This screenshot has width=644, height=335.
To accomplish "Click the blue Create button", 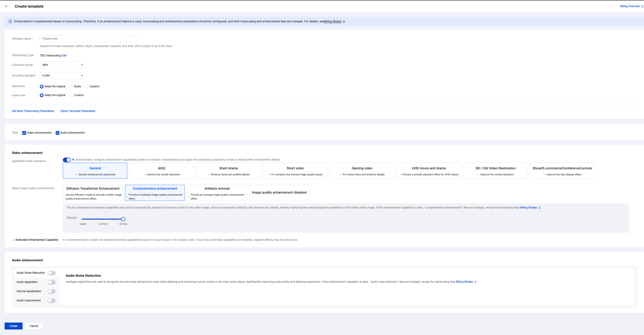I will pos(14,326).
